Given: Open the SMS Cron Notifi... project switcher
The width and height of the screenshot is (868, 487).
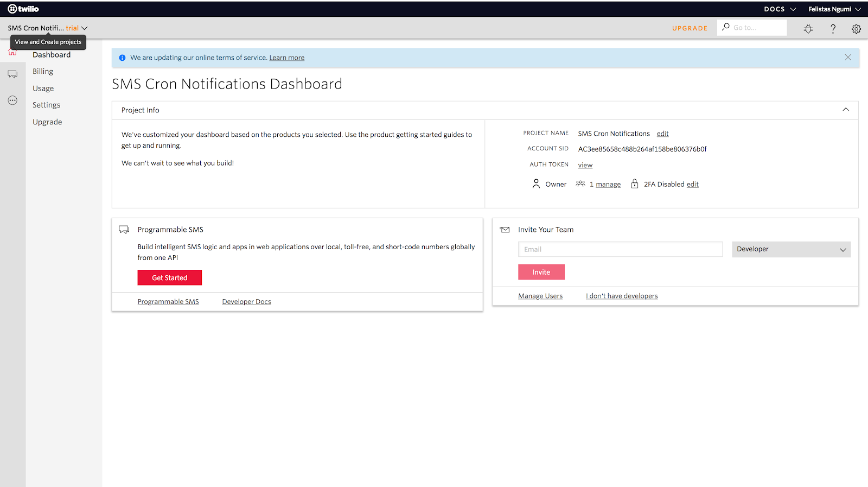Looking at the screenshot, I should 48,28.
